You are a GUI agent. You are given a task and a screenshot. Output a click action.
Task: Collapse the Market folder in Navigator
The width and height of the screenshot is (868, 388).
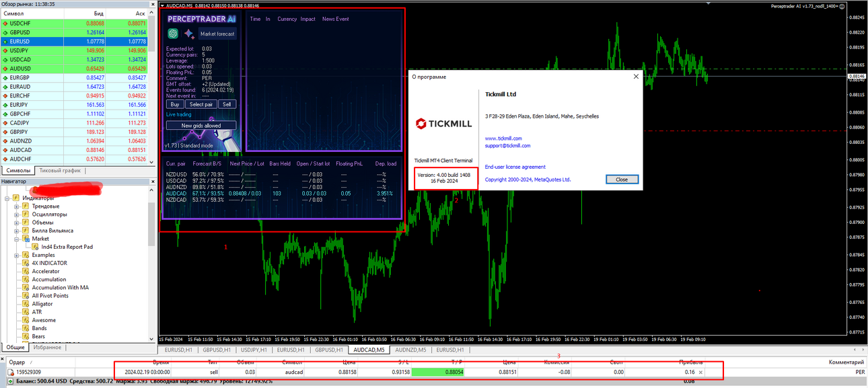[16, 239]
